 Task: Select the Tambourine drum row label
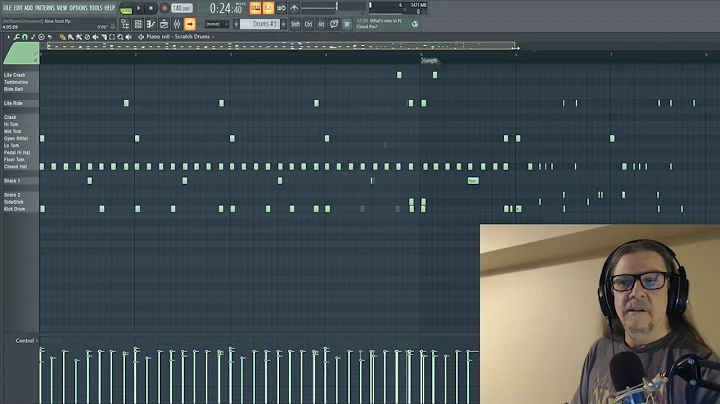(x=16, y=82)
